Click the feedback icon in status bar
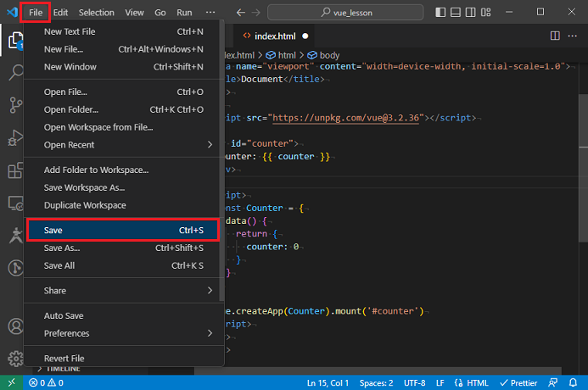588x390 pixels. 552,383
